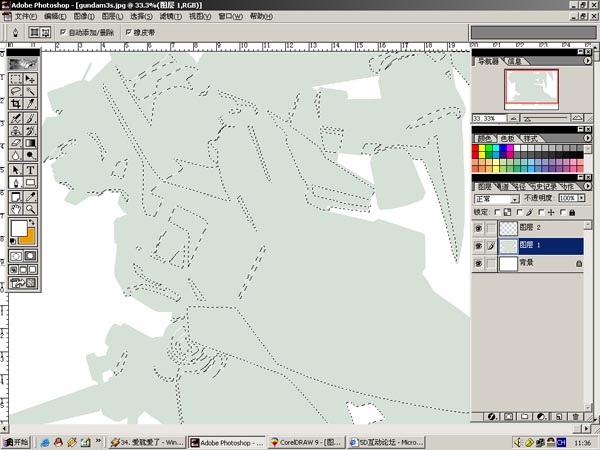This screenshot has height=450, width=600.
Task: Select the Notes tool
Action: pos(16,197)
